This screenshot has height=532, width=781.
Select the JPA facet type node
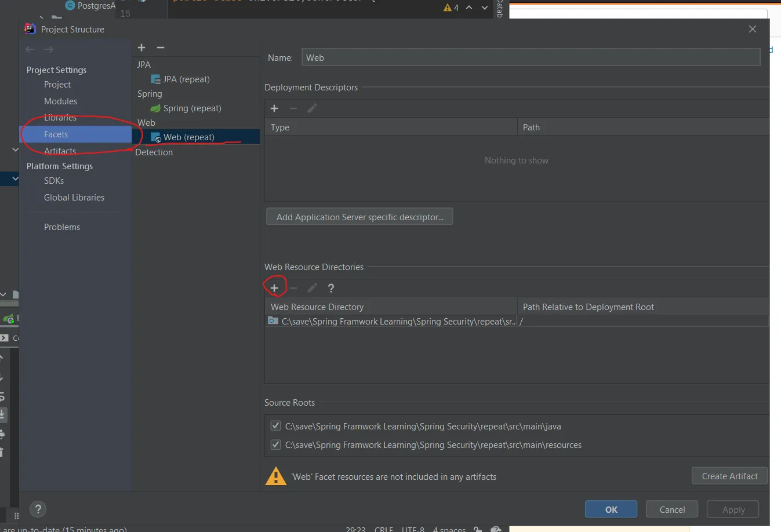click(x=144, y=65)
